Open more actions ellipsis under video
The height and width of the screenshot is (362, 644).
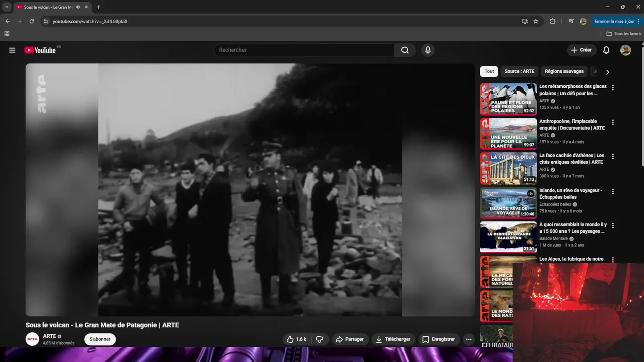(x=469, y=339)
